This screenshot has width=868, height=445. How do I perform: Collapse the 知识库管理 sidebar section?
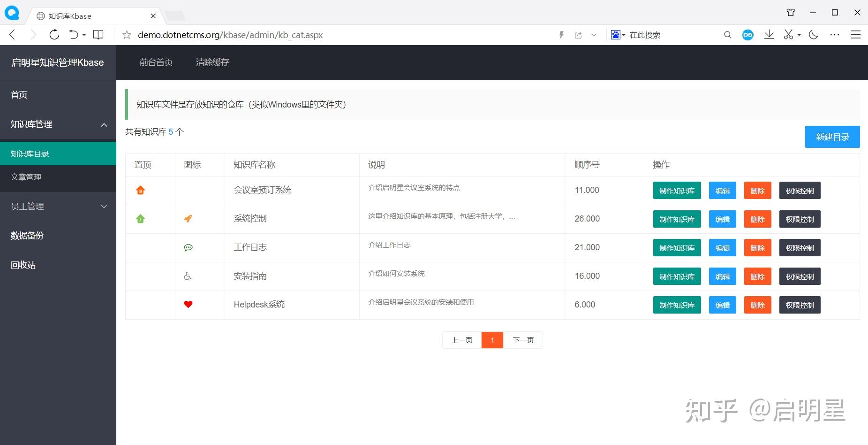click(x=104, y=124)
